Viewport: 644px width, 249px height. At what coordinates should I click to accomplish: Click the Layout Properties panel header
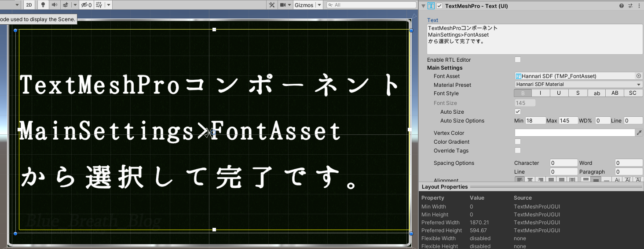[531, 187]
